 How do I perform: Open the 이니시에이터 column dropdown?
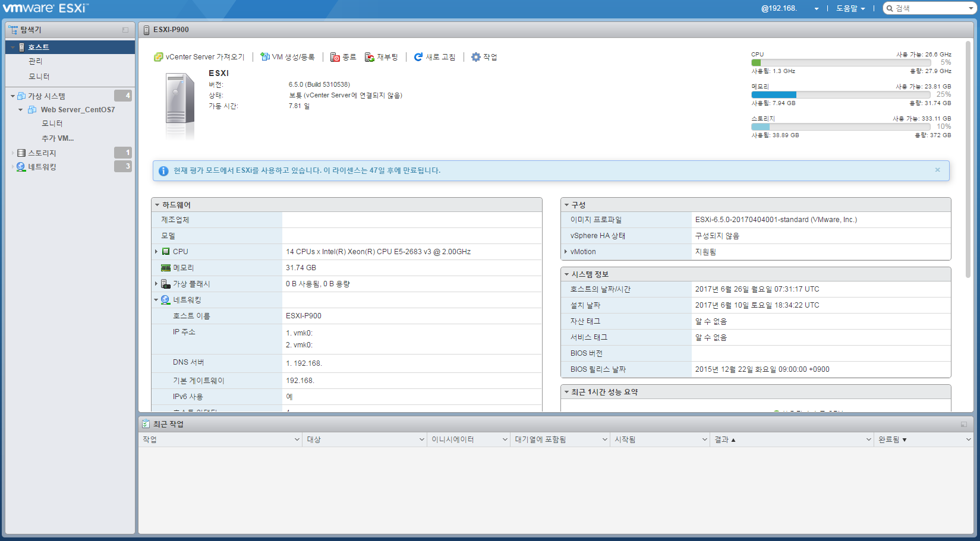(505, 439)
